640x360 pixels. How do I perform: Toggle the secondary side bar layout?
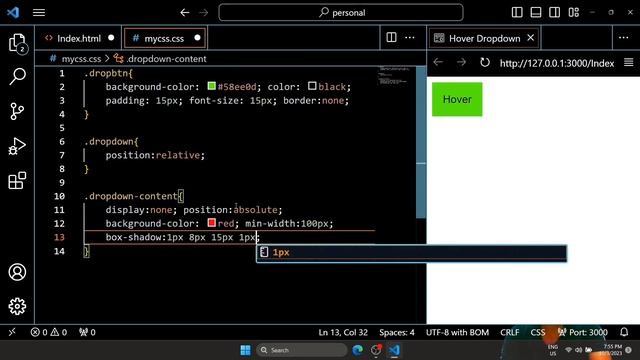coord(554,12)
